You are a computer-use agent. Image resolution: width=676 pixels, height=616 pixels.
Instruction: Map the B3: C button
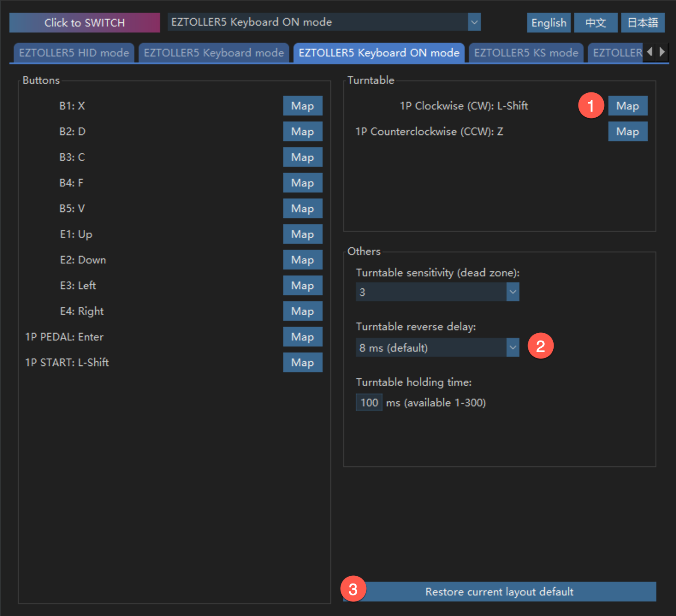click(302, 157)
